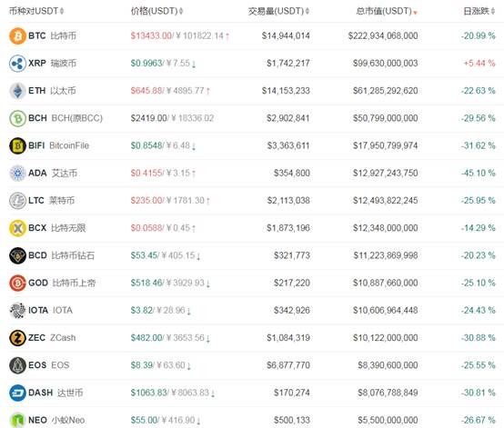Click the dotted IOTA coin icon
The image size is (504, 428).
tap(17, 311)
